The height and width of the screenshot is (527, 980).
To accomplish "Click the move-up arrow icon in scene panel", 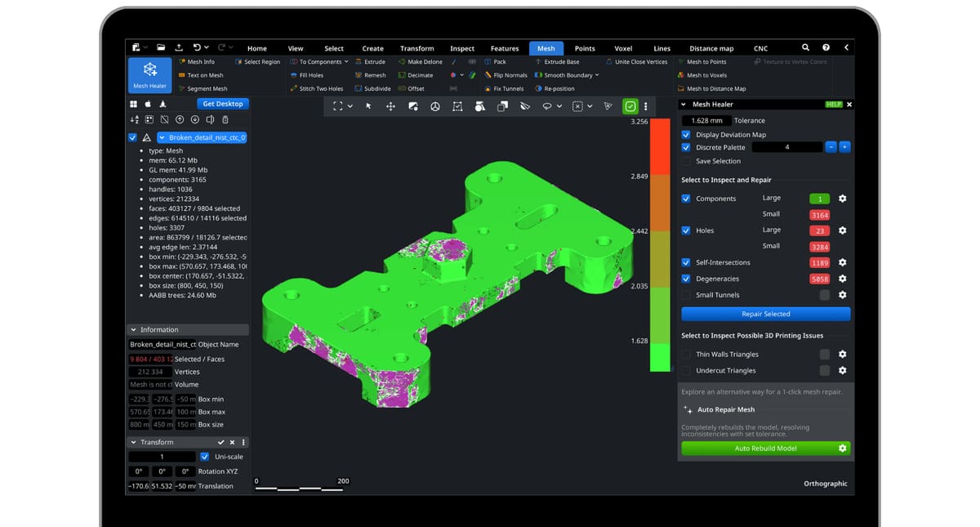I will 180,119.
